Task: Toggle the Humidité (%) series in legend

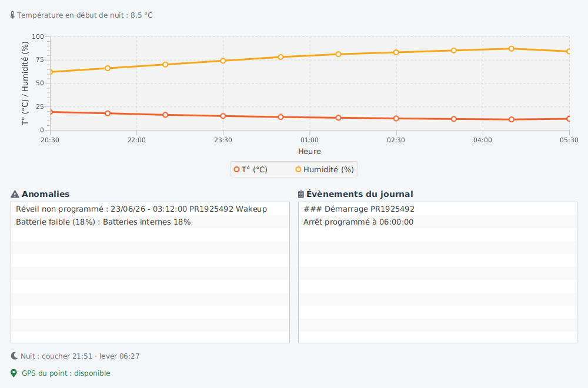Action: (325, 169)
